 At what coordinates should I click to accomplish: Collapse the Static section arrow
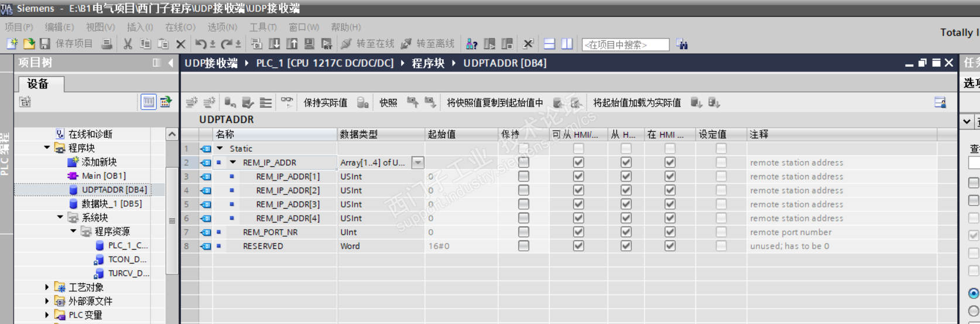point(220,148)
